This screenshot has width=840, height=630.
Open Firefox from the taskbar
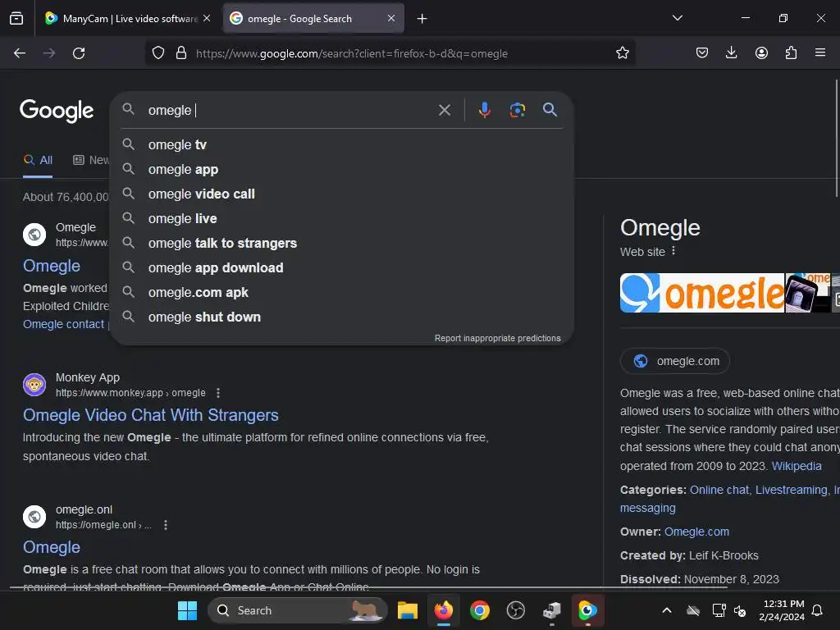(x=444, y=610)
